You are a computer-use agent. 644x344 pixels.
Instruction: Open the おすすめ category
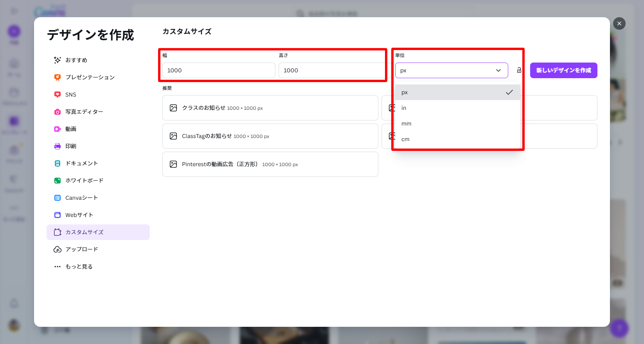tap(76, 60)
